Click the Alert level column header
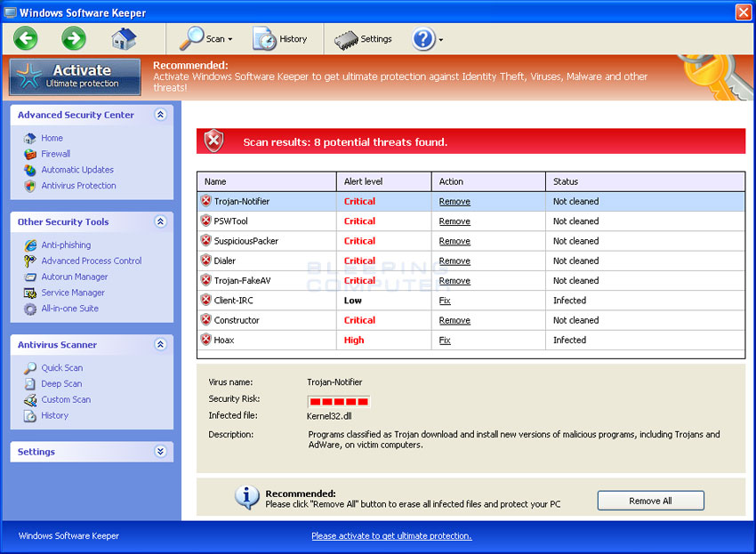 point(384,181)
